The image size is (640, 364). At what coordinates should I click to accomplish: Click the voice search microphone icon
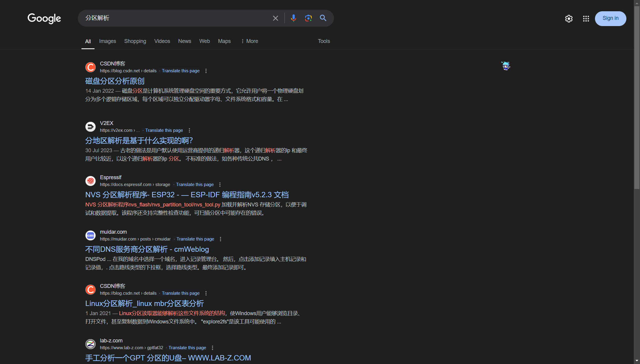click(x=293, y=18)
